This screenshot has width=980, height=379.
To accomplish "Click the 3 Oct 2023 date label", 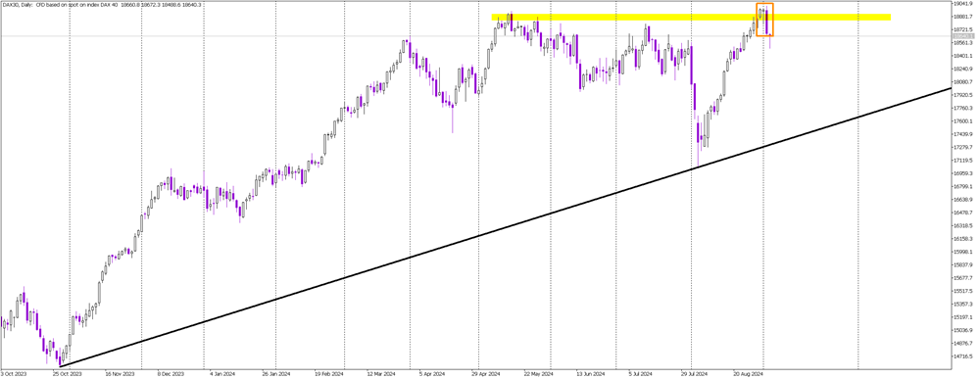I will point(14,375).
